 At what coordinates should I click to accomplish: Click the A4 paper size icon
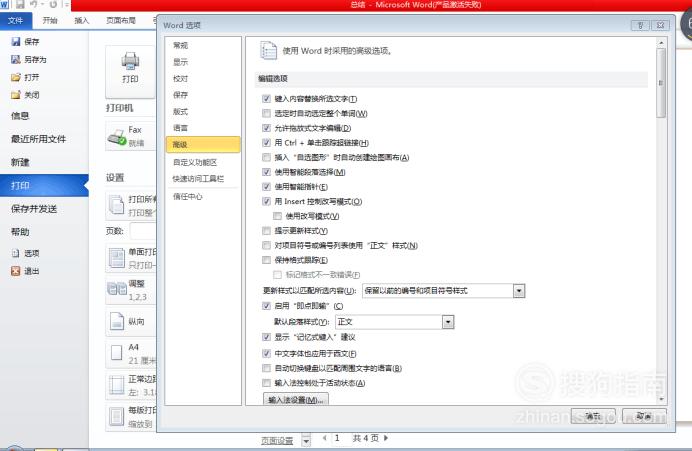point(117,353)
